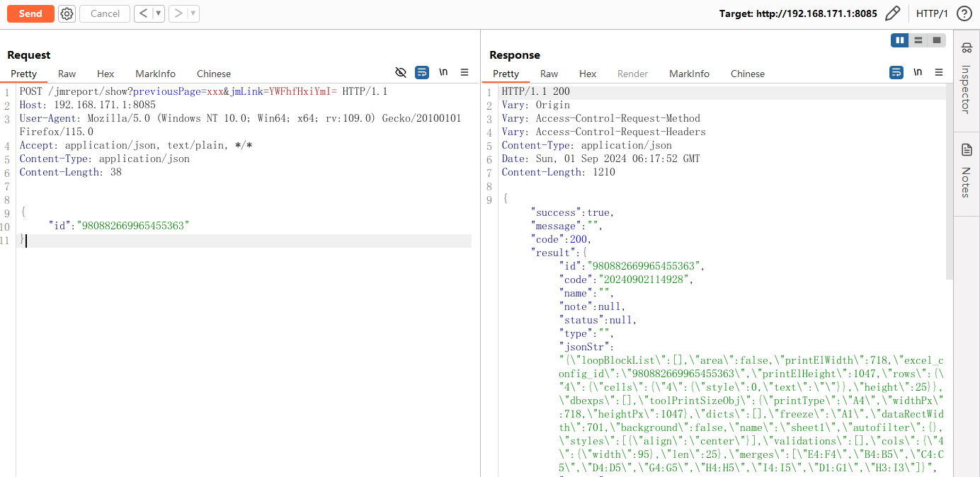Select the Request MarkInfo tab

point(155,74)
